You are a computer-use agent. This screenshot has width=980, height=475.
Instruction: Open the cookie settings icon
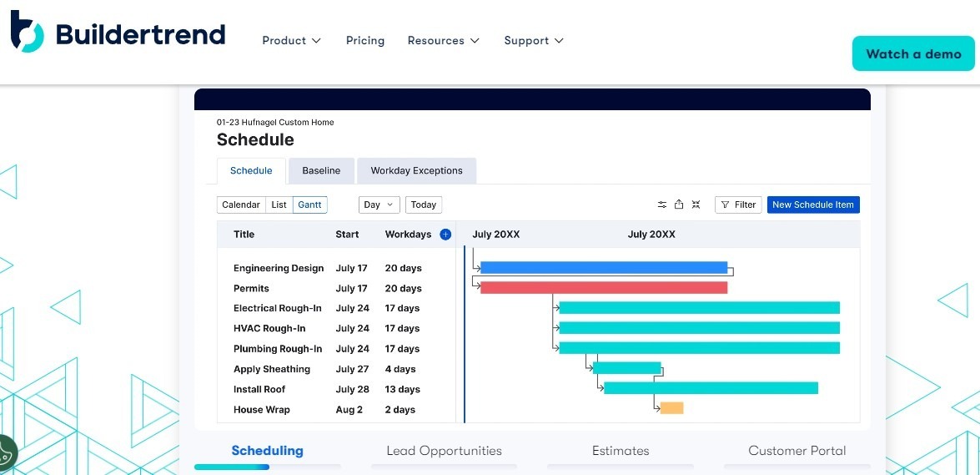click(5, 454)
